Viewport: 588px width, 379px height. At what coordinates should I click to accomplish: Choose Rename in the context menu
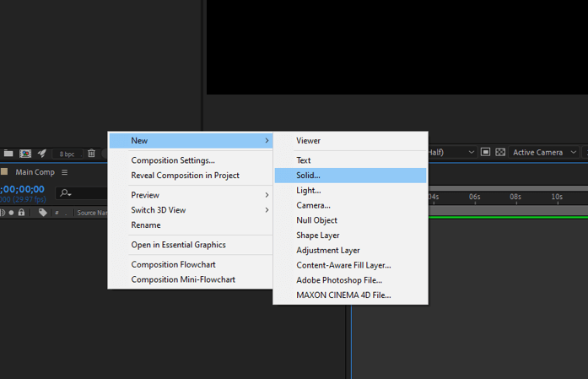191,225
